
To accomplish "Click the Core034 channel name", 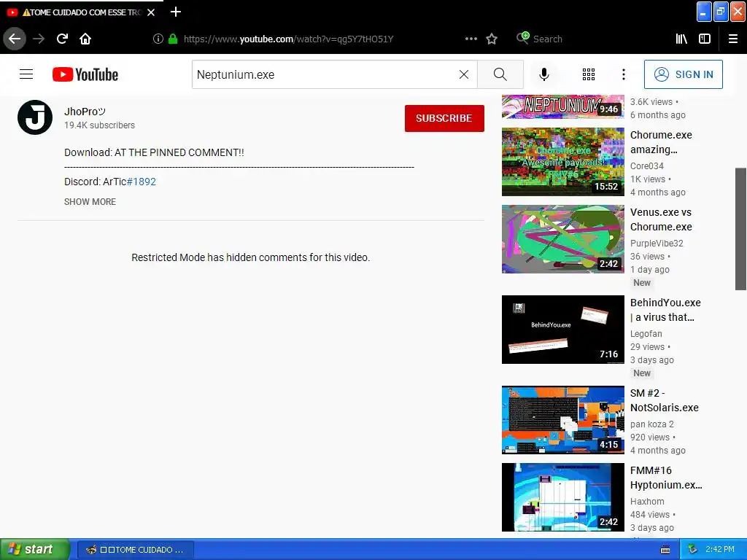I will 646,166.
